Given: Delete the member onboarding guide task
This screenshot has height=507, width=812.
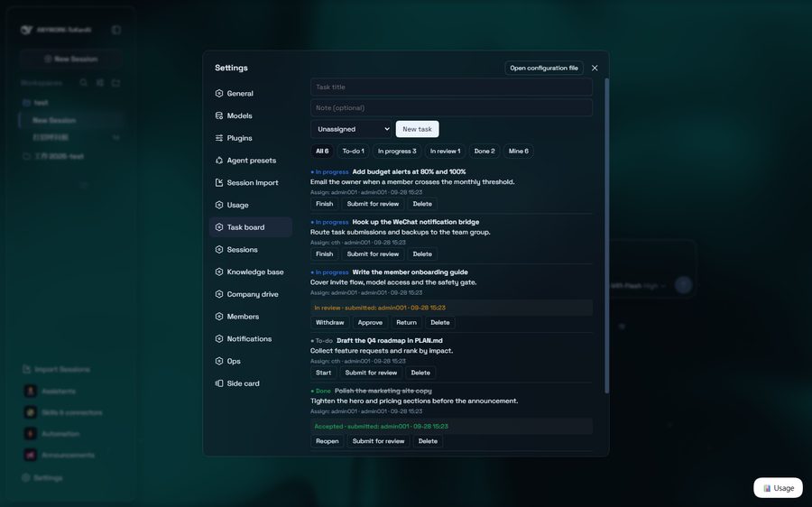Looking at the screenshot, I should [x=439, y=322].
